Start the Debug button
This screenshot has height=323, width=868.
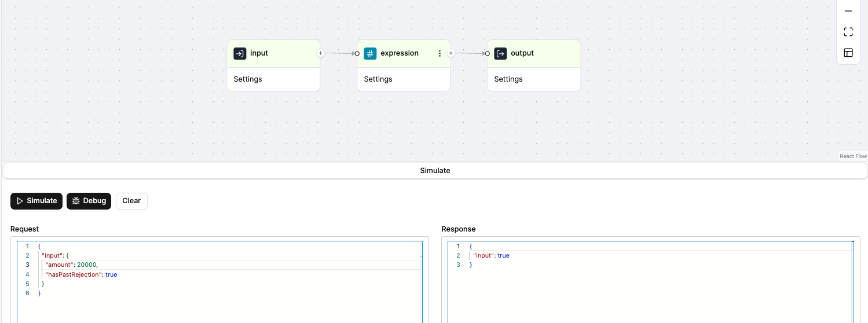[x=89, y=201]
